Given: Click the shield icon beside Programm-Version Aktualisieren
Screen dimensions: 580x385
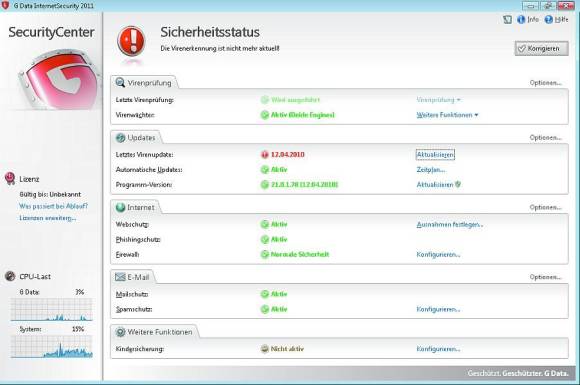Looking at the screenshot, I should pyautogui.click(x=458, y=184).
